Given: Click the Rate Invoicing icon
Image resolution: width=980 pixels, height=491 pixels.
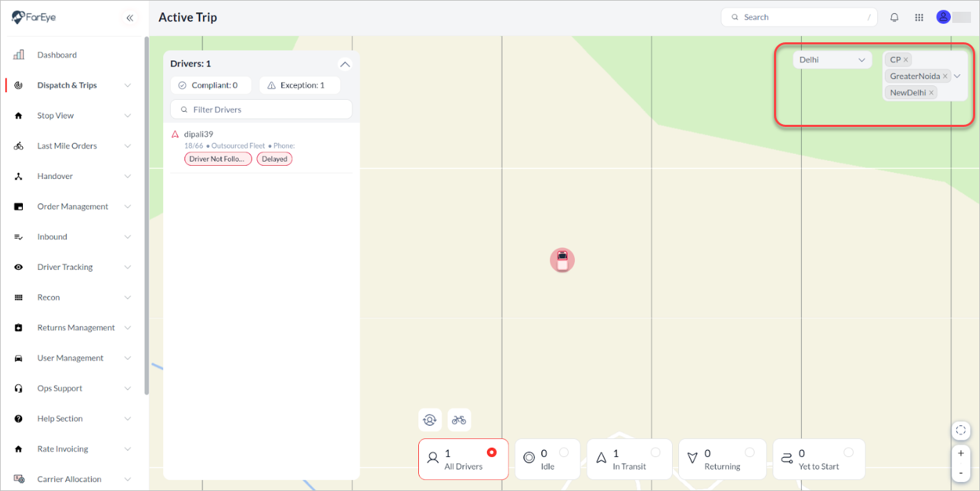Looking at the screenshot, I should point(19,449).
